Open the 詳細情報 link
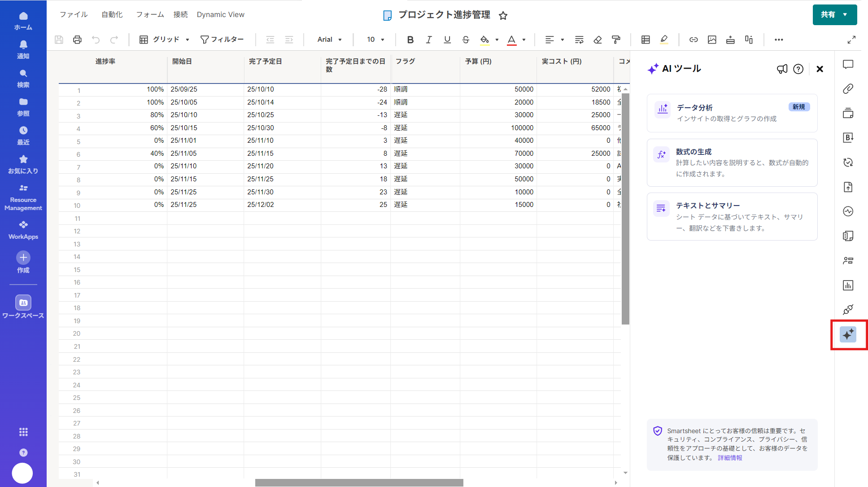This screenshot has height=487, width=868. point(730,458)
